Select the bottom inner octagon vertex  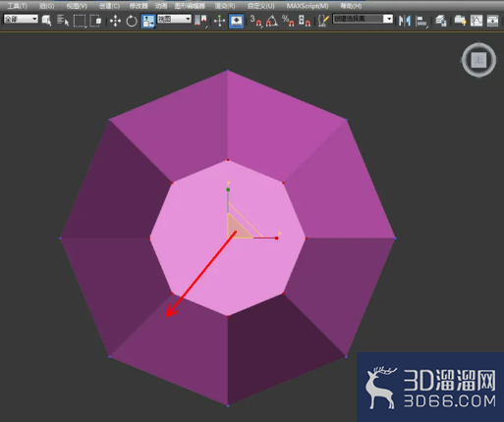228,316
